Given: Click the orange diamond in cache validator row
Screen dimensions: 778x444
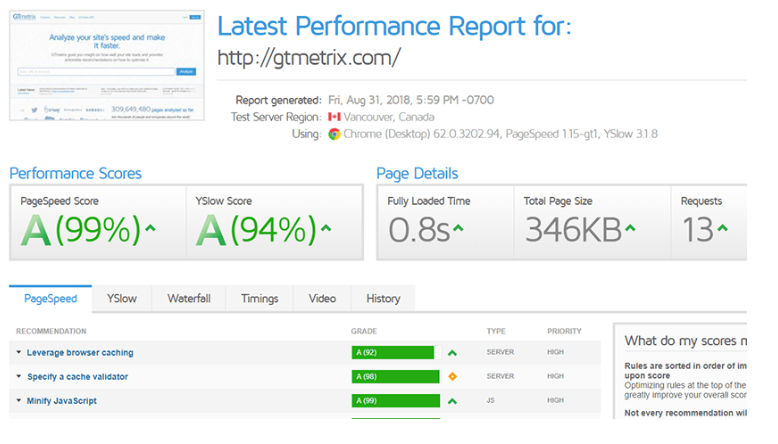Looking at the screenshot, I should point(452,377).
